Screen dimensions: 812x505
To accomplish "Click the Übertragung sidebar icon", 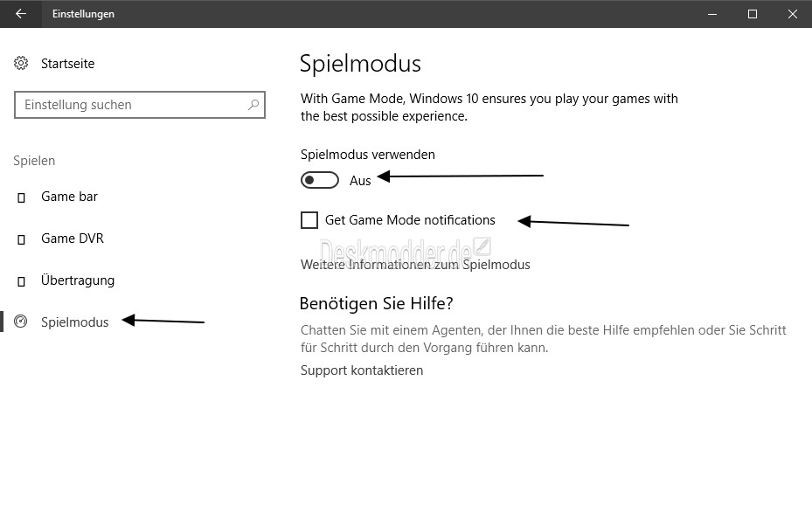I will click(21, 281).
